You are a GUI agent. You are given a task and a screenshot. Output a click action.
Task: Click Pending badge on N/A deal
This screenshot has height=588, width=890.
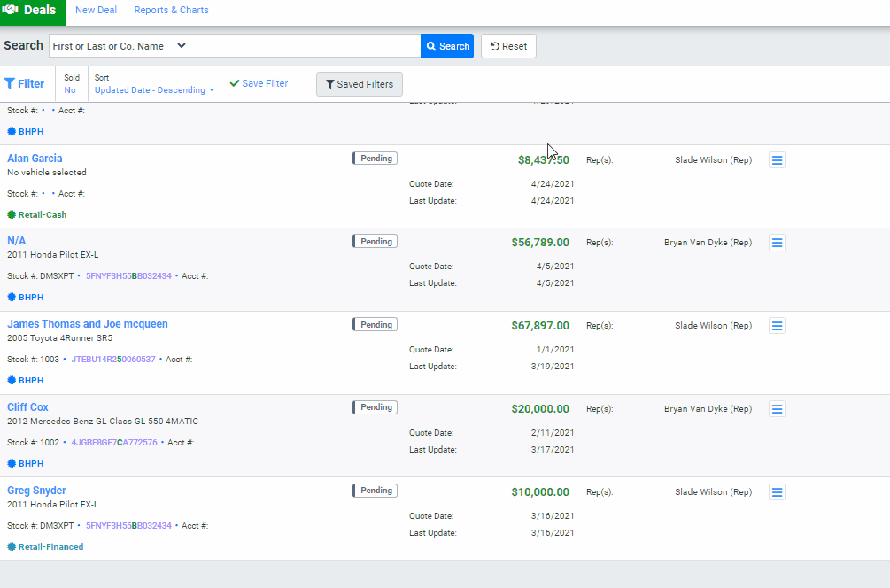coord(375,241)
